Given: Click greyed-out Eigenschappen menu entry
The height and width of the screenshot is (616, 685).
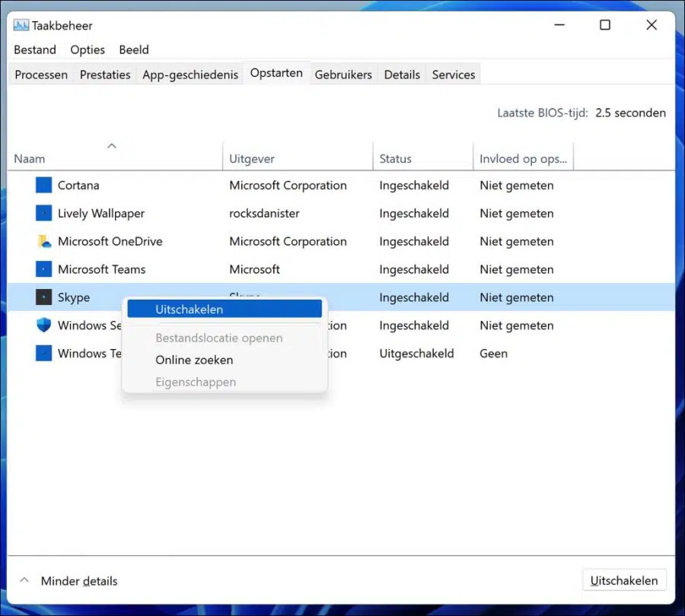Looking at the screenshot, I should [225, 382].
